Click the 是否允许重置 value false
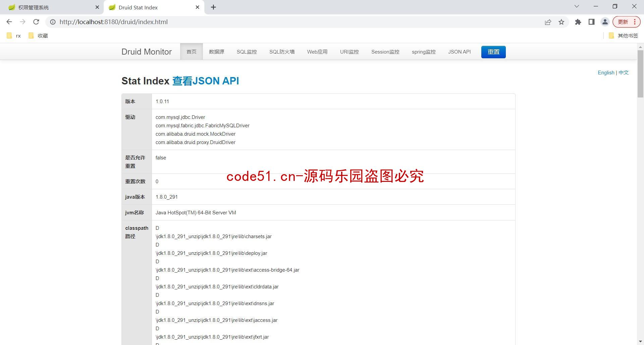 click(x=161, y=158)
